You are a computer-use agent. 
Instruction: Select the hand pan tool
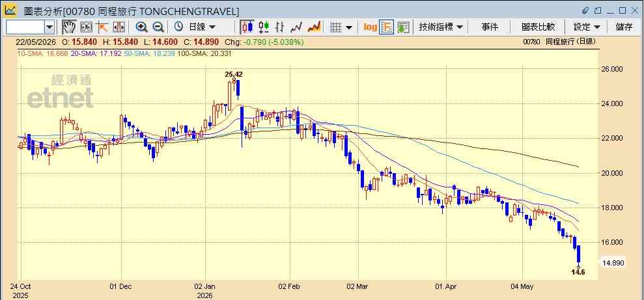(x=69, y=27)
